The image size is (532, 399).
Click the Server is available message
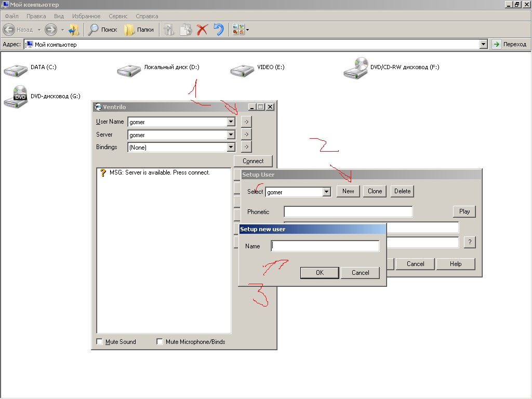point(159,172)
